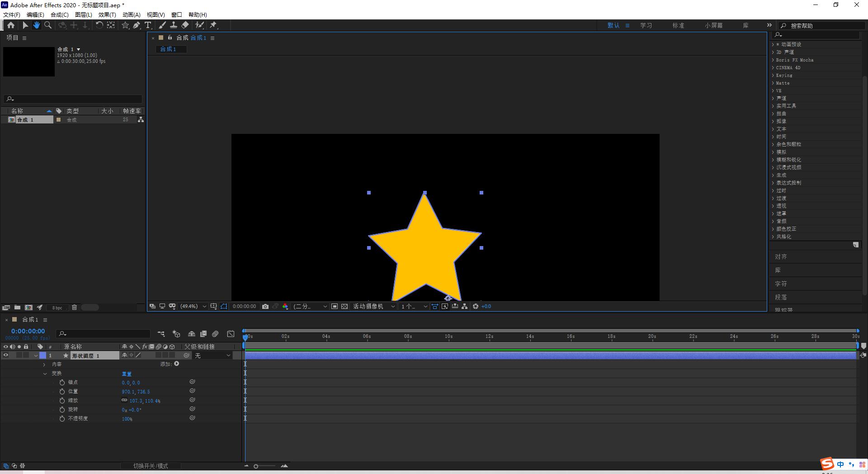
Task: Expand the 动画预设 effects category
Action: pos(773,44)
